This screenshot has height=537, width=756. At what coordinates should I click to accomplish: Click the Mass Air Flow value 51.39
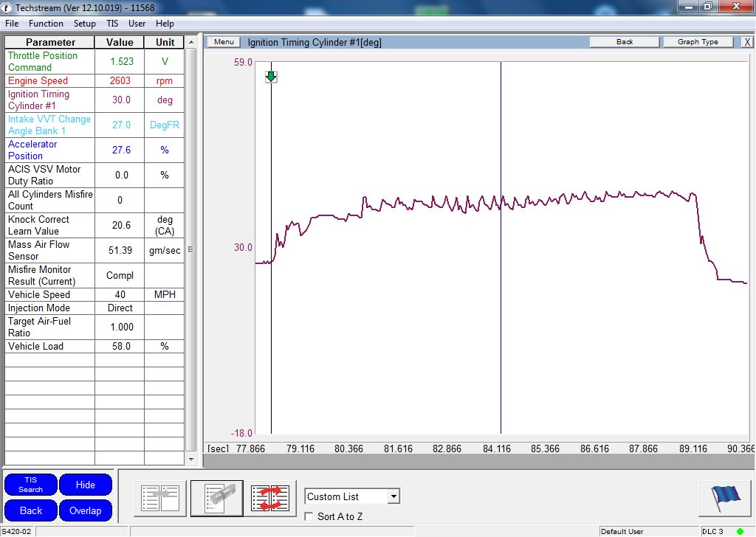click(x=120, y=251)
